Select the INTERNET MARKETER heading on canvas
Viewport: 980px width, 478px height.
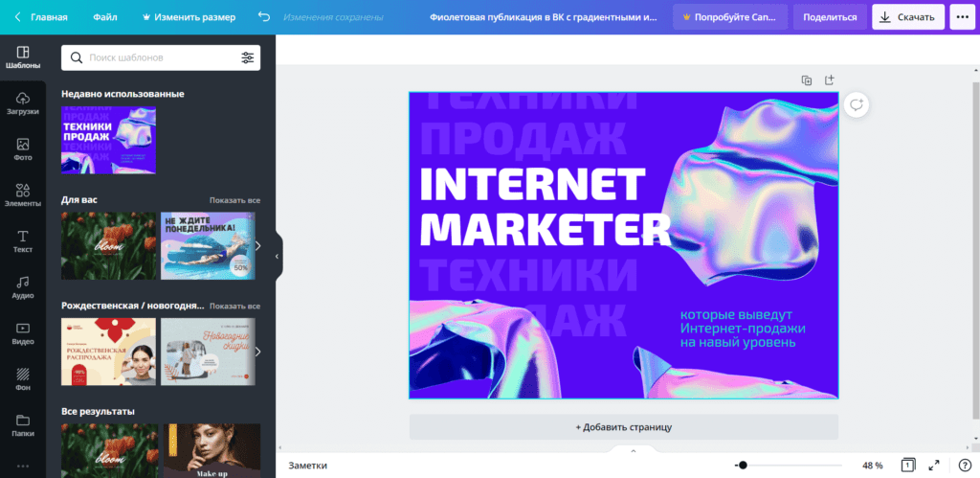(545, 207)
